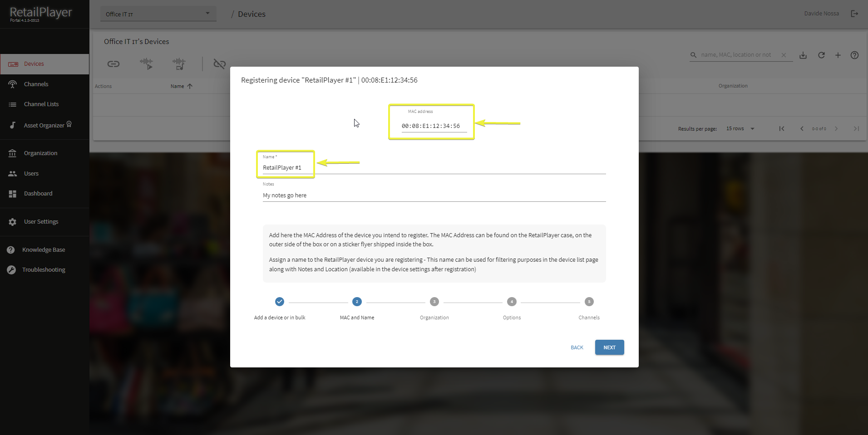The image size is (868, 435).
Task: Click the download export icon
Action: point(803,55)
